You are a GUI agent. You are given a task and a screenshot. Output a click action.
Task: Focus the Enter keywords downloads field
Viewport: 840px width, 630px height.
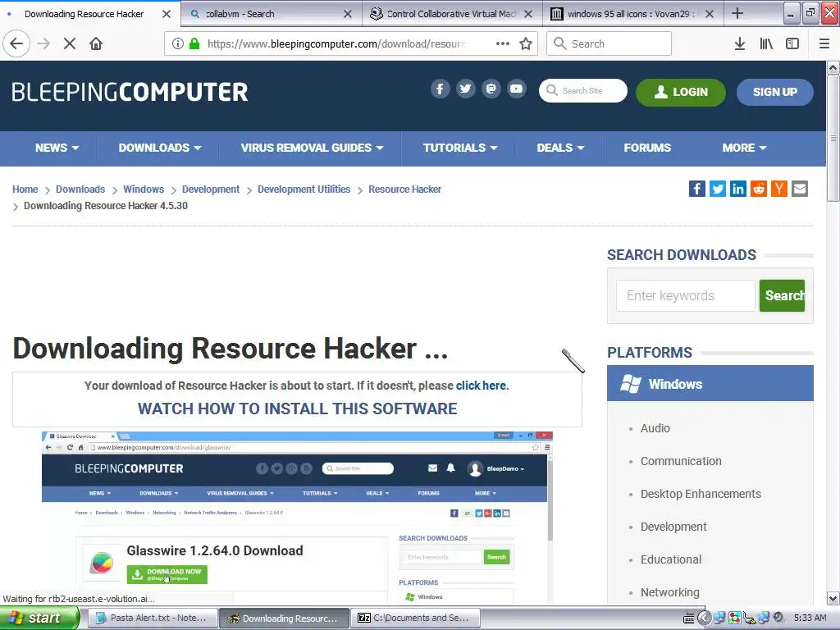point(685,295)
